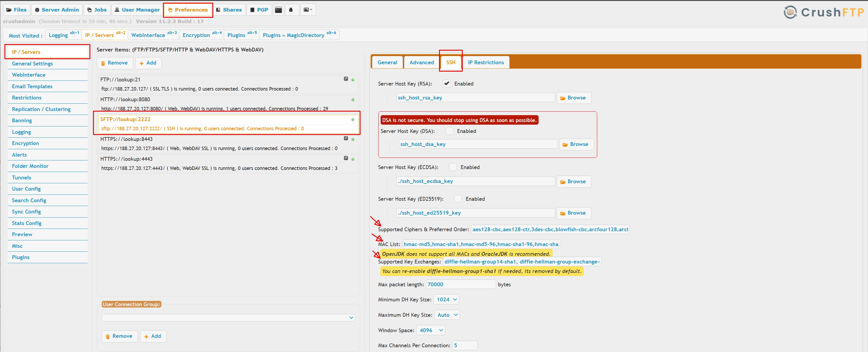This screenshot has height=352, width=868.
Task: Browse for the ED25519 host key file
Action: click(x=574, y=213)
